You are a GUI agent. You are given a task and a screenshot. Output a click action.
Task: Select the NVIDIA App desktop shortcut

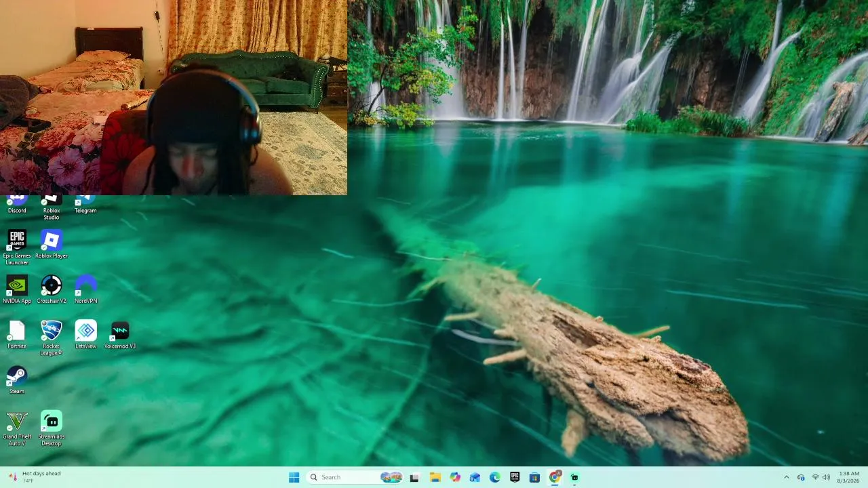pyautogui.click(x=17, y=289)
